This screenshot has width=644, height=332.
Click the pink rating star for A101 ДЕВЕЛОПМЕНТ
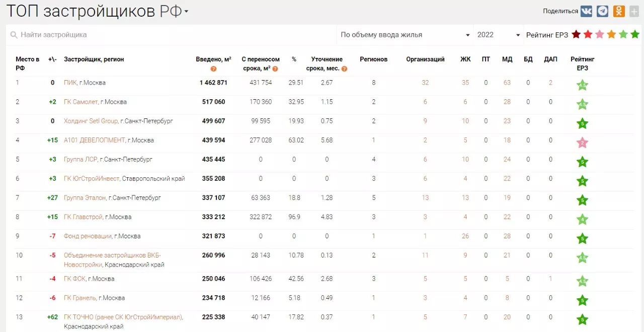point(582,143)
